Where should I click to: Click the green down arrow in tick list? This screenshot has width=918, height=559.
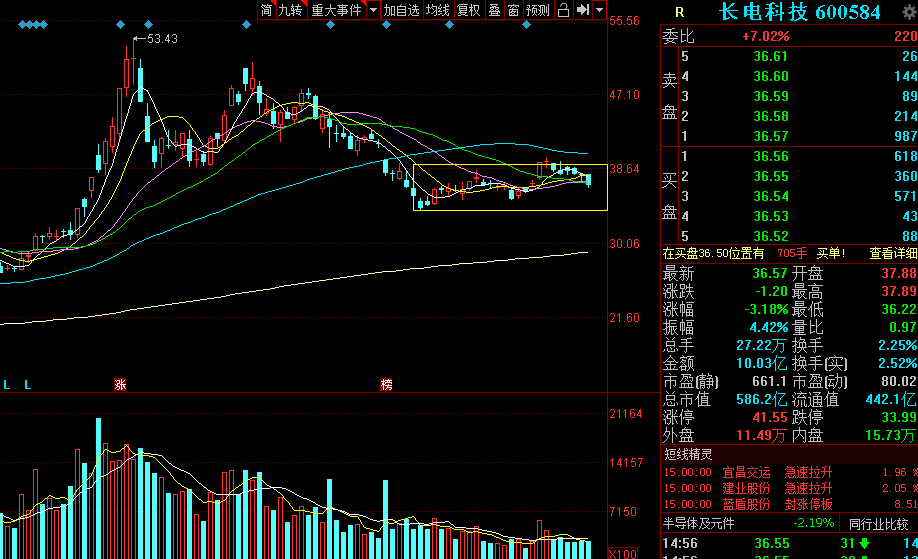(864, 544)
